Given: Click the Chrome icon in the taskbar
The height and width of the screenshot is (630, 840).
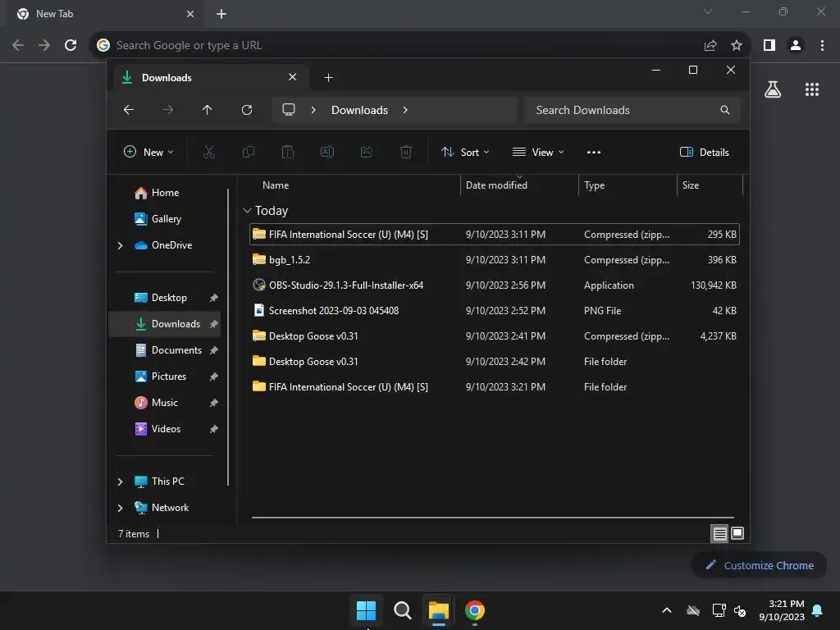Looking at the screenshot, I should (475, 610).
